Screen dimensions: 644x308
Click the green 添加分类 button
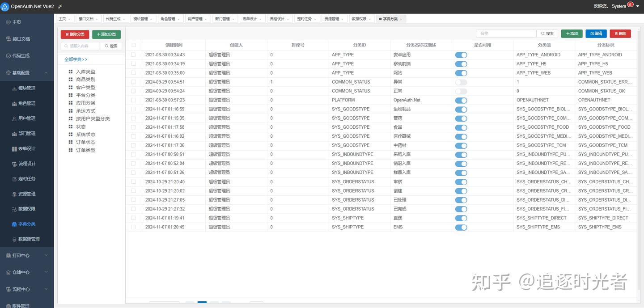106,34
